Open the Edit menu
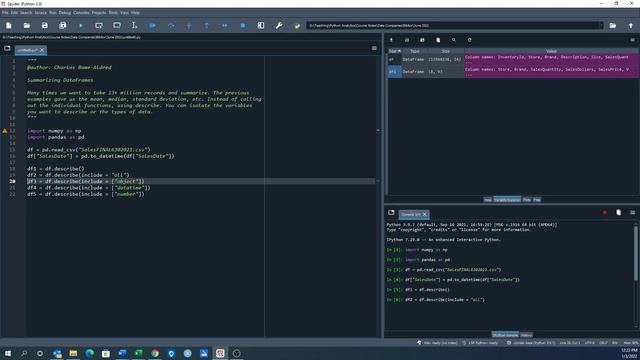 (x=14, y=13)
